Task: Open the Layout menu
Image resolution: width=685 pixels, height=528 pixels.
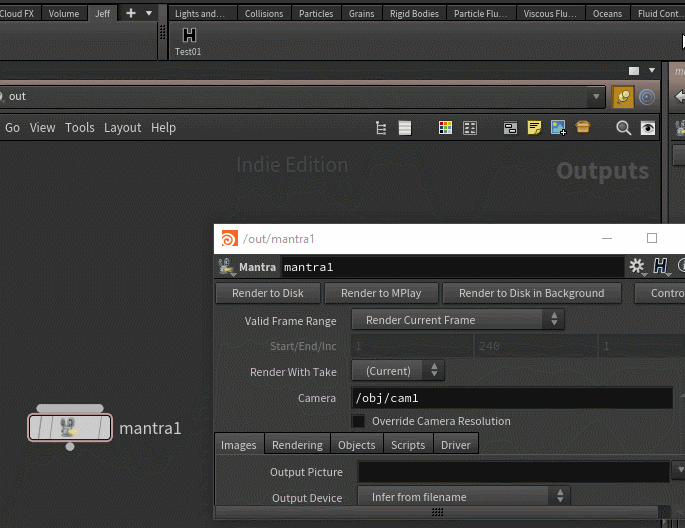Action: [122, 128]
